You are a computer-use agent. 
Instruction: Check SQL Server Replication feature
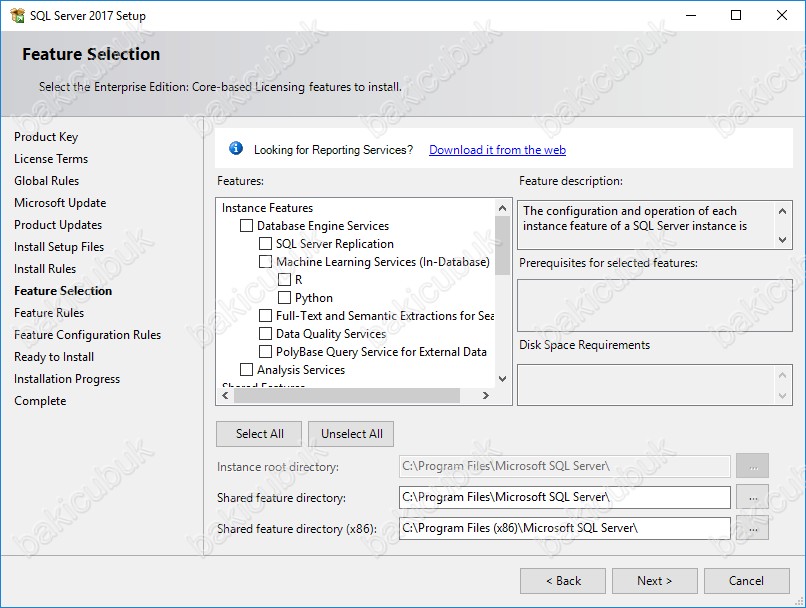point(265,244)
